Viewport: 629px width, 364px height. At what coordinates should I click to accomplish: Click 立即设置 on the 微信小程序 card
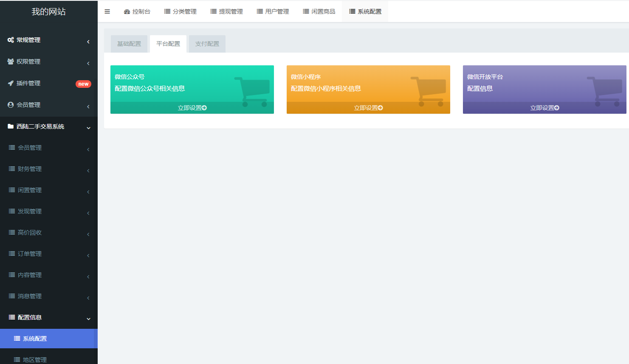click(368, 108)
